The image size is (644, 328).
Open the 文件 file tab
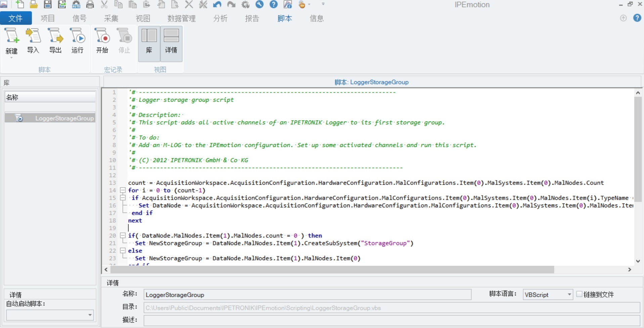coord(16,18)
